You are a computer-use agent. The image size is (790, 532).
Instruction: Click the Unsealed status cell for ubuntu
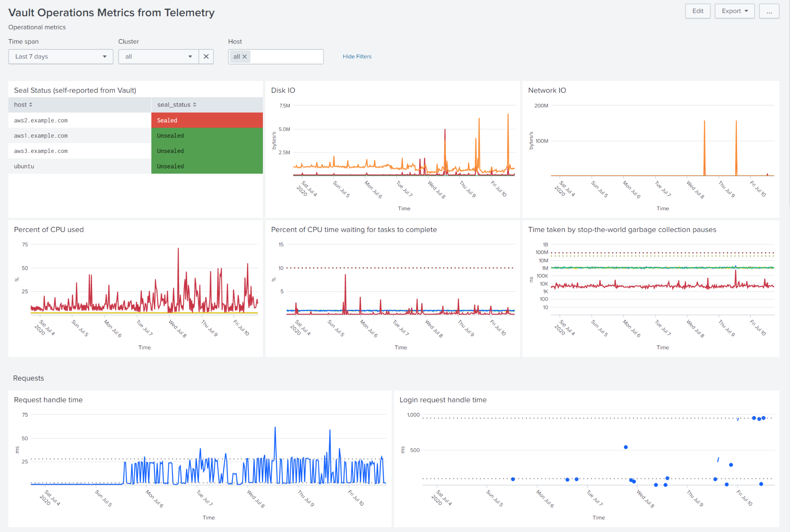coord(207,166)
